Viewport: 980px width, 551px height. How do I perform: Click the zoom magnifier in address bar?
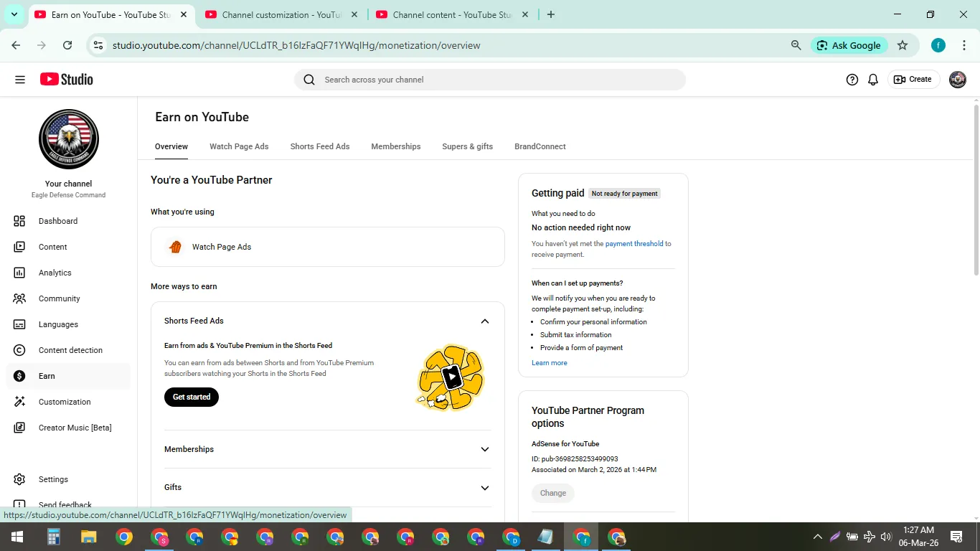(796, 45)
